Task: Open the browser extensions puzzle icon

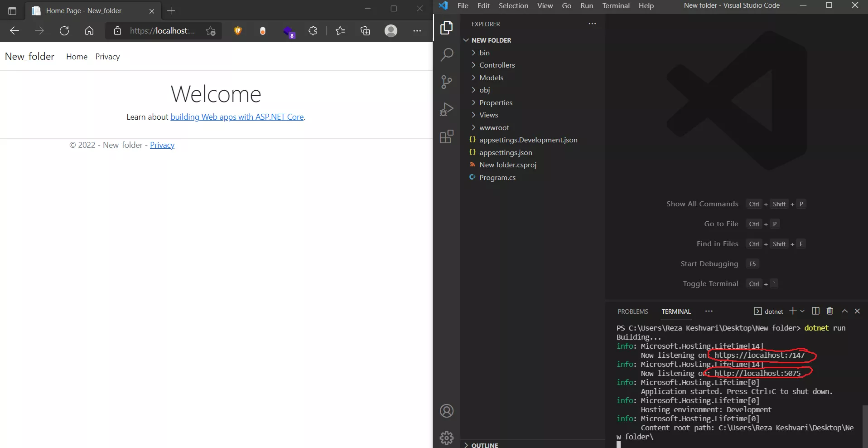Action: 313,31
